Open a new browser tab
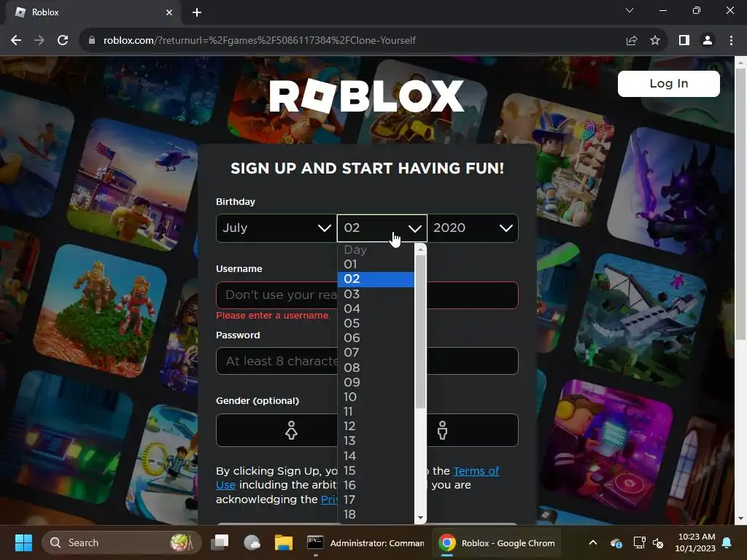The image size is (747, 560). [197, 12]
